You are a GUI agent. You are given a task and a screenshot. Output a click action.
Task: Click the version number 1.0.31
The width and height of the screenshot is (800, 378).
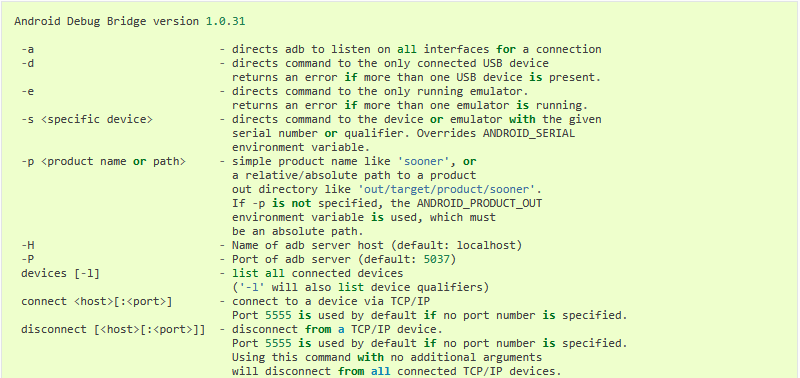[x=226, y=21]
